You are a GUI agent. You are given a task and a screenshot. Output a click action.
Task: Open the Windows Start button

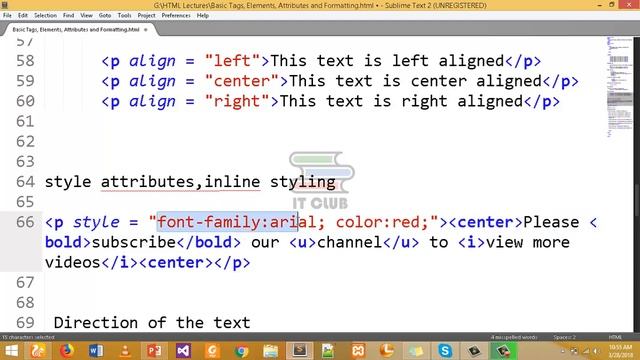[11, 351]
